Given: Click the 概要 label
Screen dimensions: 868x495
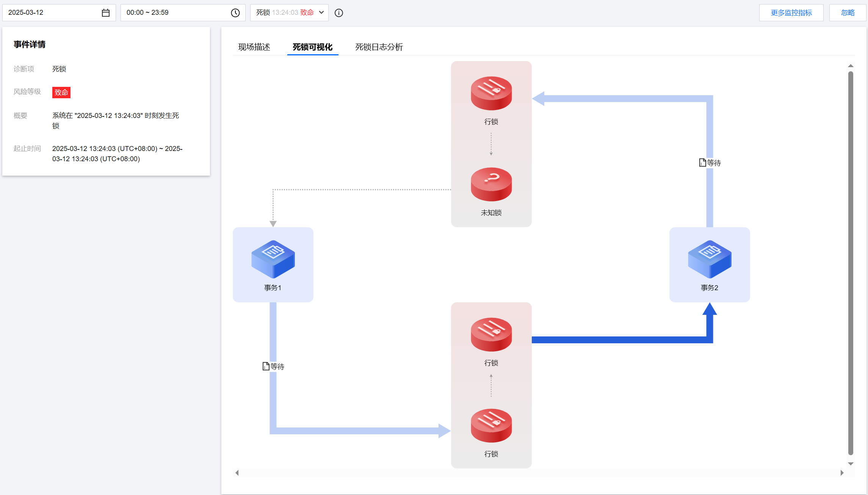Looking at the screenshot, I should coord(20,115).
